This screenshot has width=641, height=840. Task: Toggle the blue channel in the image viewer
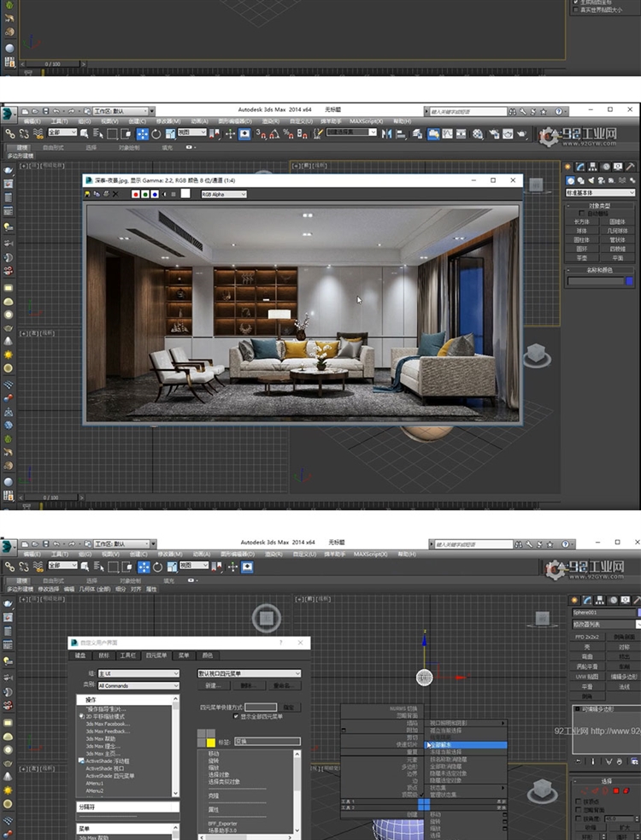point(155,194)
